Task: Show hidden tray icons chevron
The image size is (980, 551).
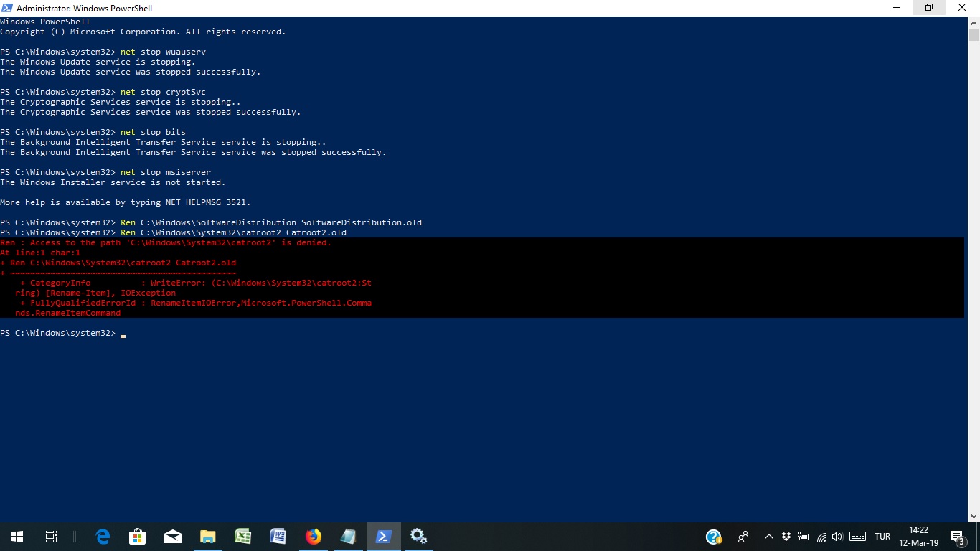Action: click(x=769, y=537)
